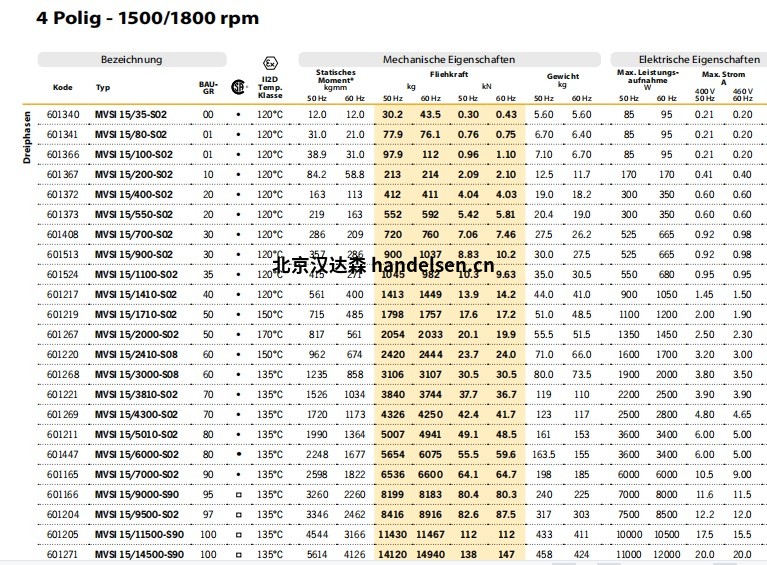Click the square CSA marker for 601271
The image size is (767, 565).
(x=238, y=554)
